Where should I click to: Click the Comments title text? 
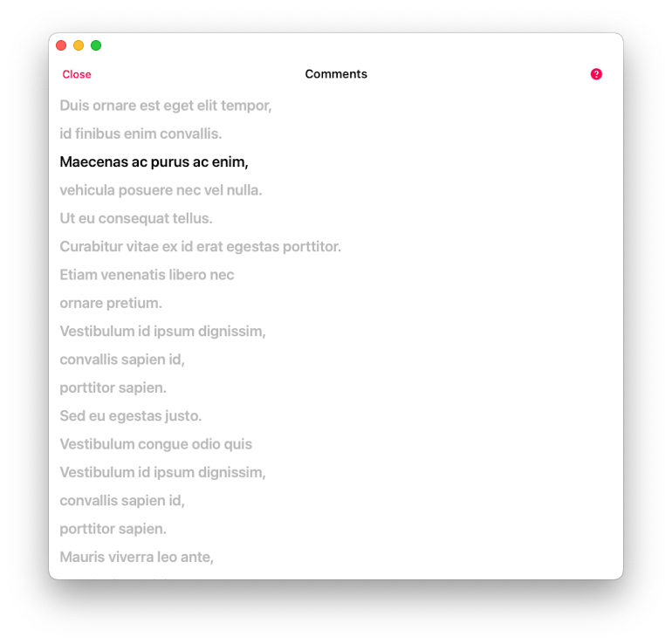click(x=336, y=74)
